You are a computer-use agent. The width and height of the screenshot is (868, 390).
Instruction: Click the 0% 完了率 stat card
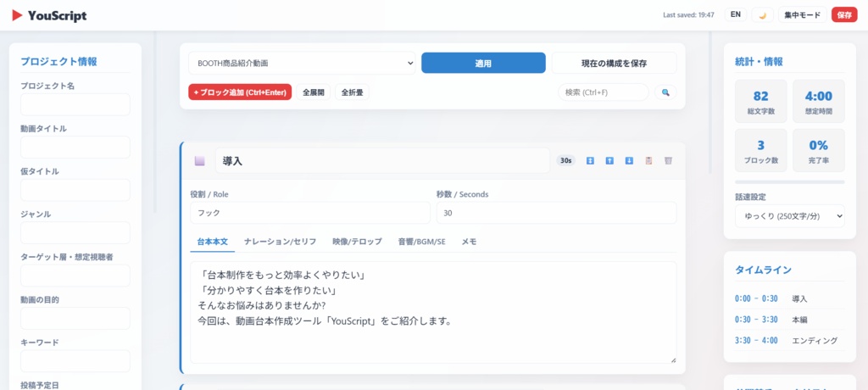(819, 151)
